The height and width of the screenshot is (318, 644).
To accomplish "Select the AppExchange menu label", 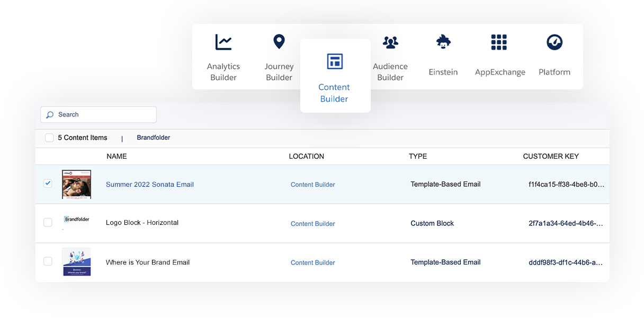I will 500,72.
